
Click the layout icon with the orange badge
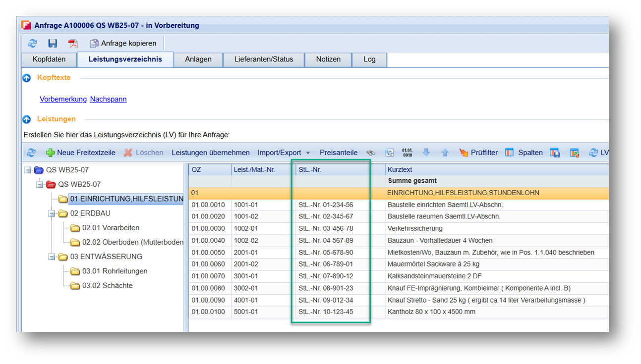pos(574,153)
